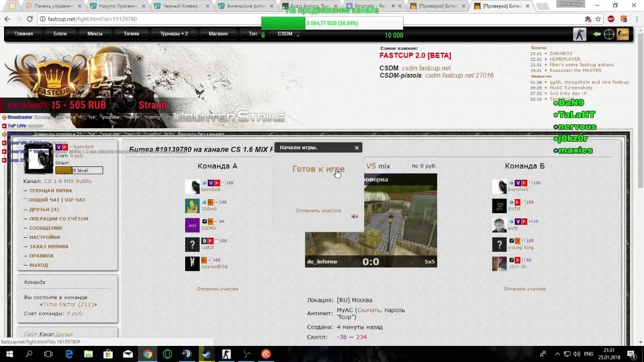Click de_inferno map preview image
Viewport: 644px width, 362px height.
pyautogui.click(x=371, y=220)
